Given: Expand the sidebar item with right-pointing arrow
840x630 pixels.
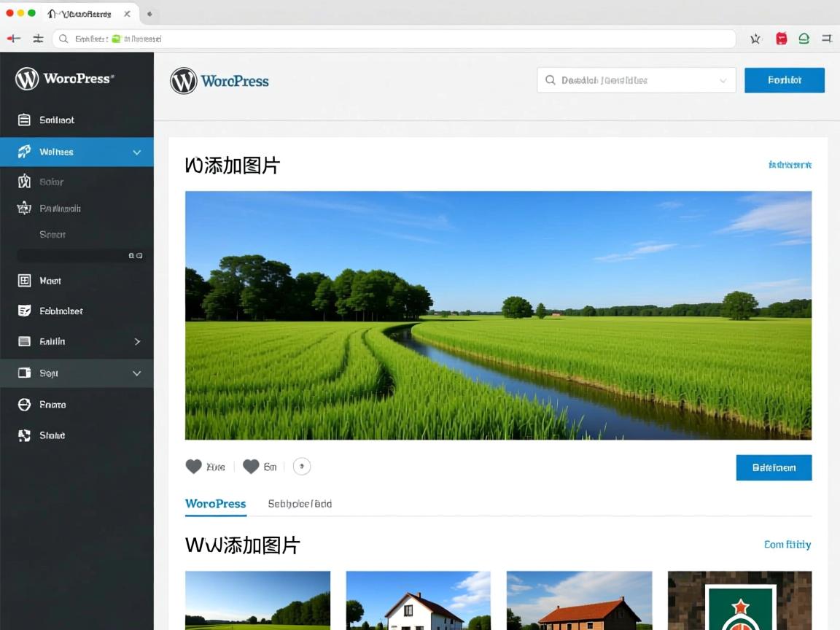Looking at the screenshot, I should (136, 341).
